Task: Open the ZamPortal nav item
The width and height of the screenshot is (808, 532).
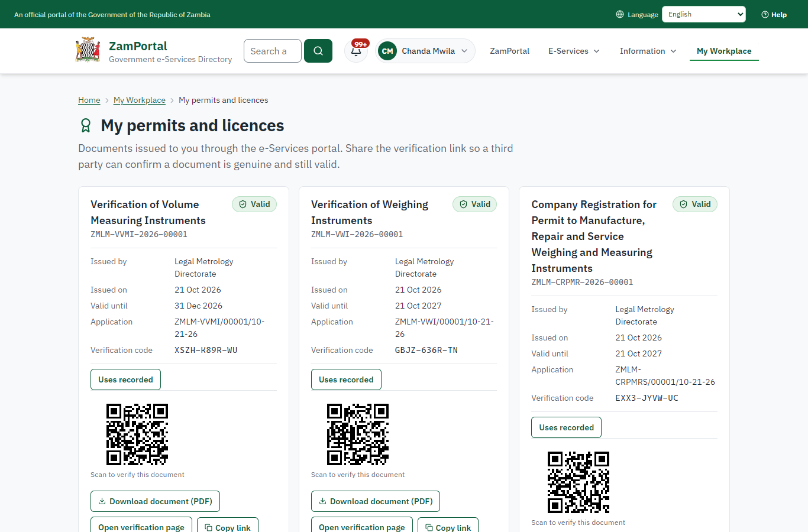Action: pos(509,51)
